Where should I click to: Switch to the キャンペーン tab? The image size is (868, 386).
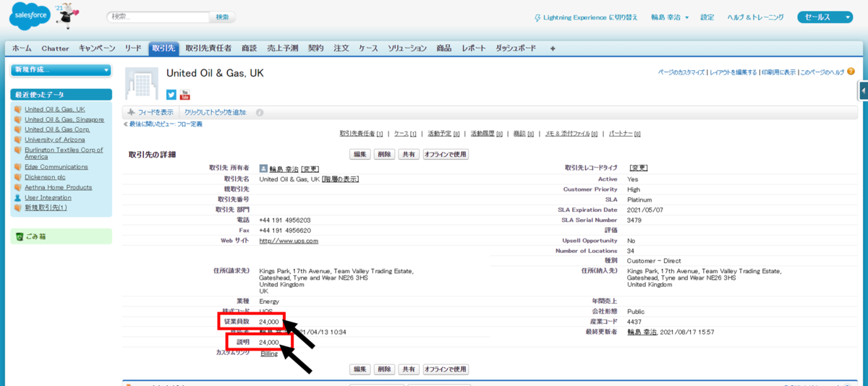click(x=97, y=48)
